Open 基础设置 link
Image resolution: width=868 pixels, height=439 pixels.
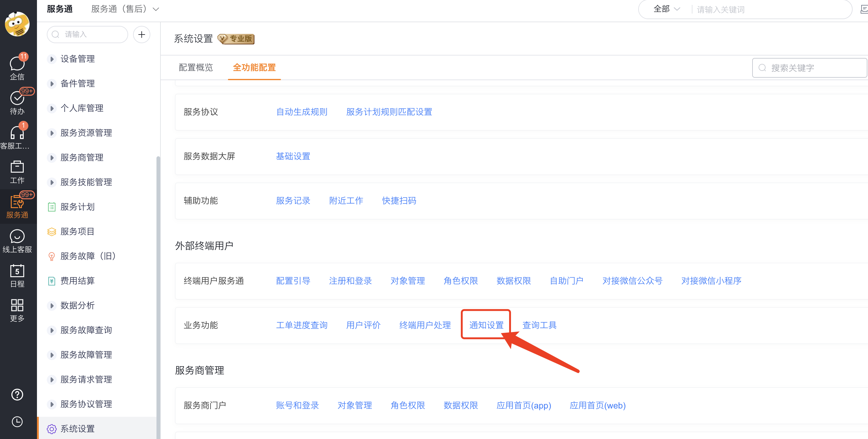(x=293, y=156)
